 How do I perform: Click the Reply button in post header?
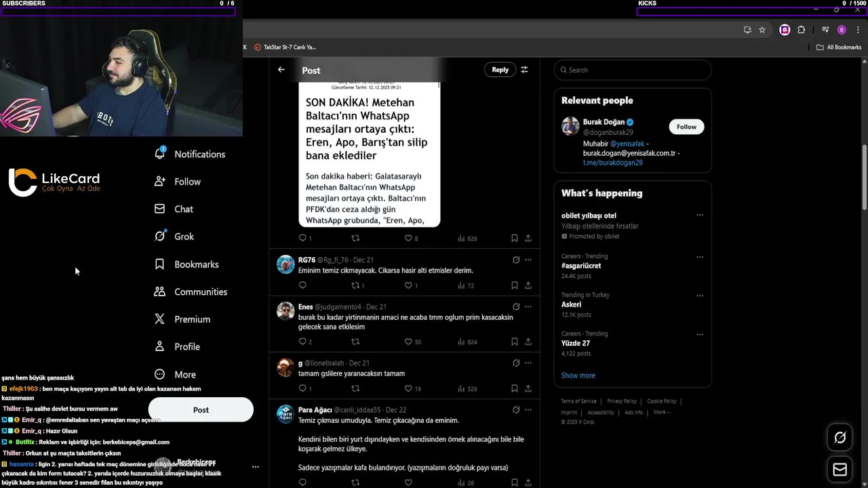pyautogui.click(x=500, y=70)
